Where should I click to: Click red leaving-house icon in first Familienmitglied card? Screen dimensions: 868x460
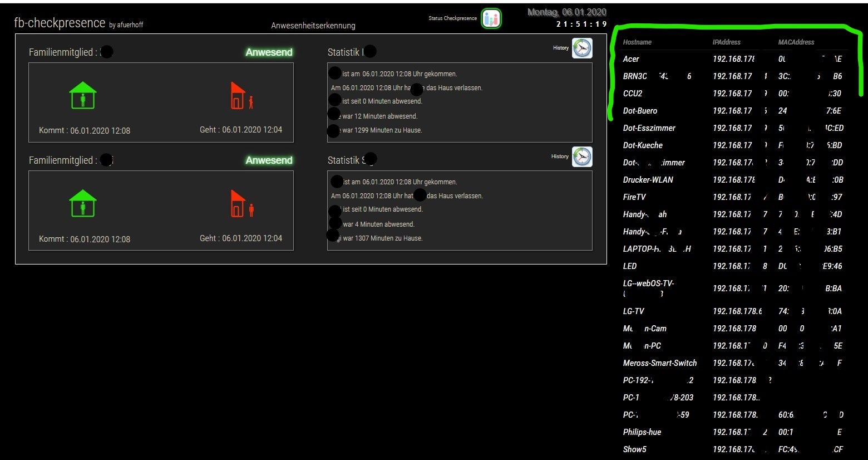point(242,95)
